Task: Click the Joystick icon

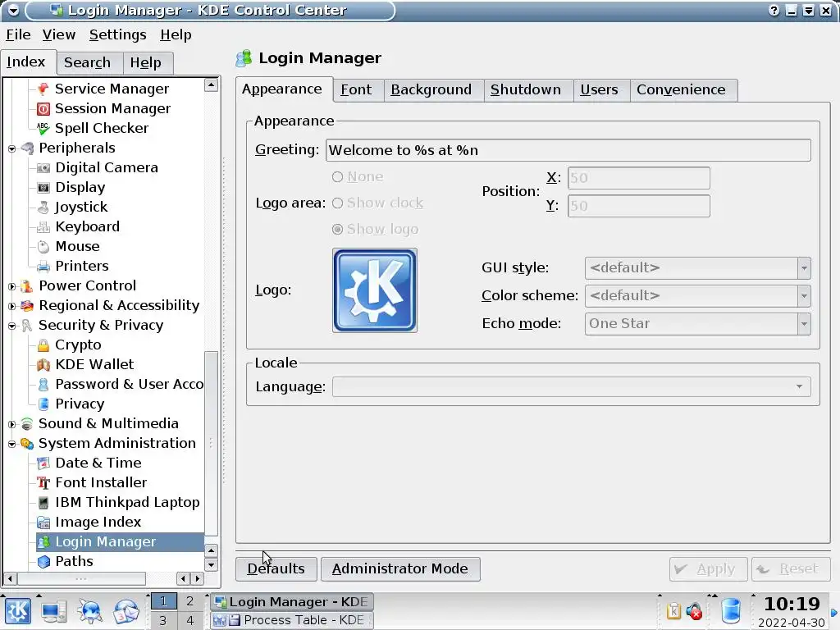Action: coord(43,208)
